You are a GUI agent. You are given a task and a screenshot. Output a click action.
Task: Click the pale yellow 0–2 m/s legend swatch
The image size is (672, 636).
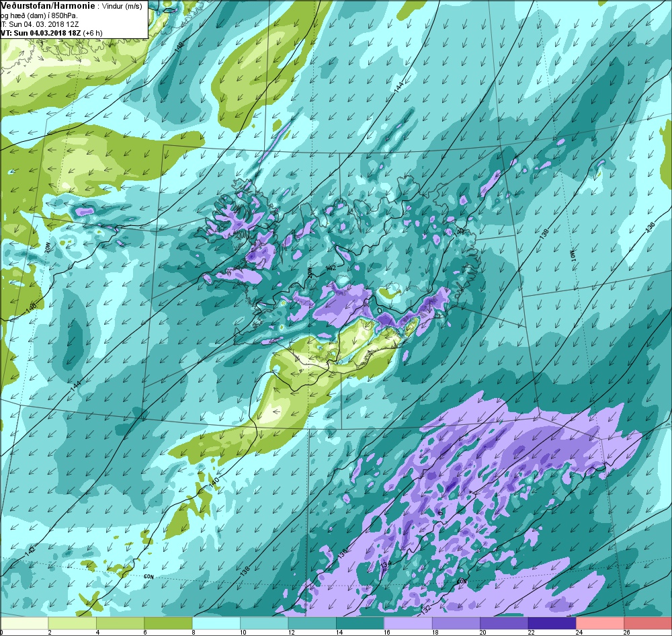pyautogui.click(x=24, y=623)
